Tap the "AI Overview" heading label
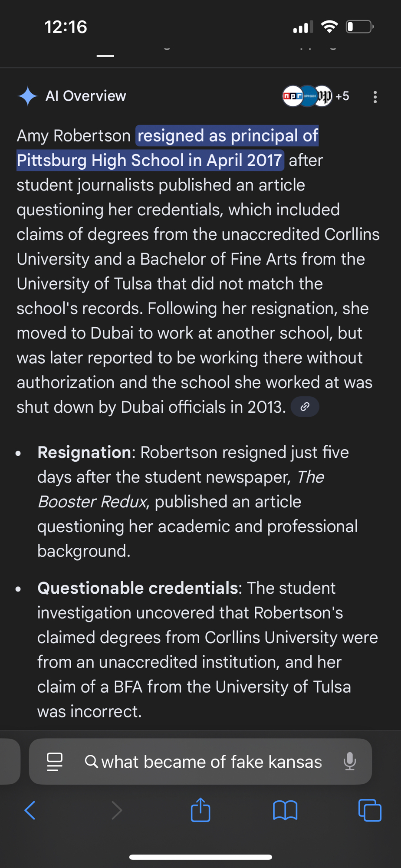 tap(85, 96)
